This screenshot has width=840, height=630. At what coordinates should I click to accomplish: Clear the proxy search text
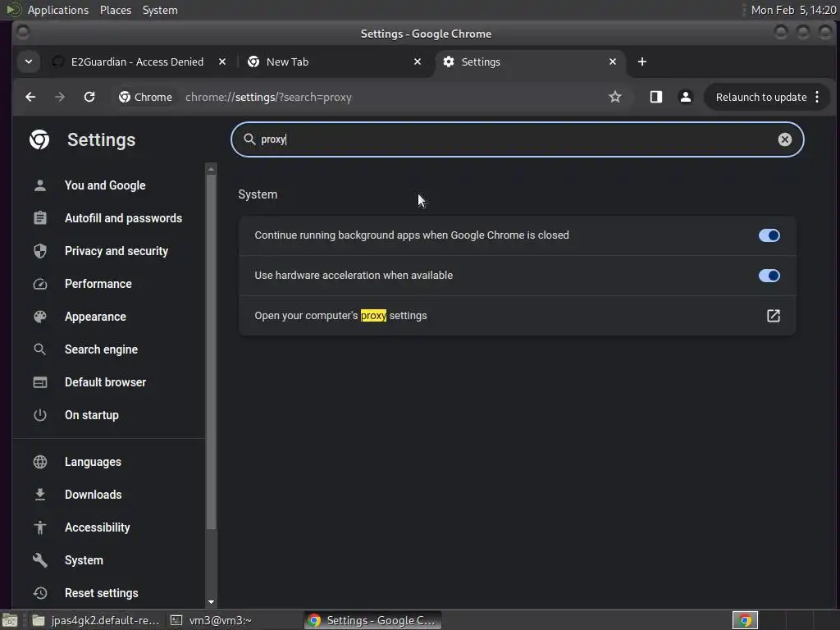coord(785,139)
